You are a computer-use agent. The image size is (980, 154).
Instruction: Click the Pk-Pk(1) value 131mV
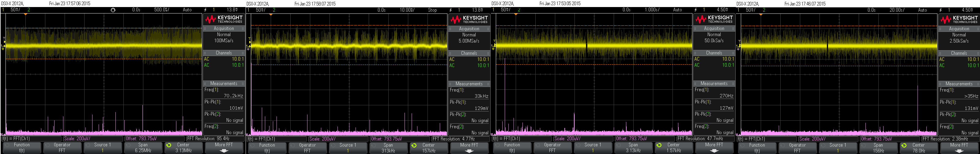pos(971,108)
